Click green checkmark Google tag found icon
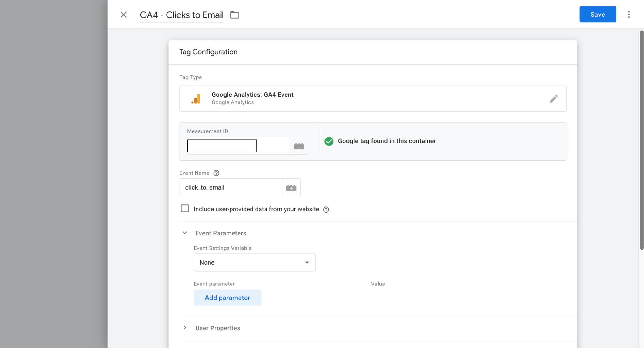The image size is (644, 350). 329,141
